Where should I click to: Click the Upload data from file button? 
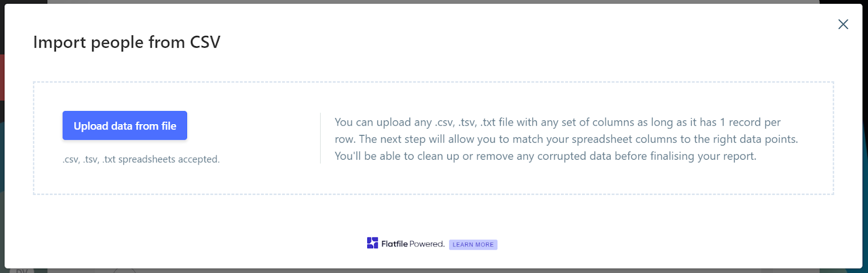click(x=125, y=126)
